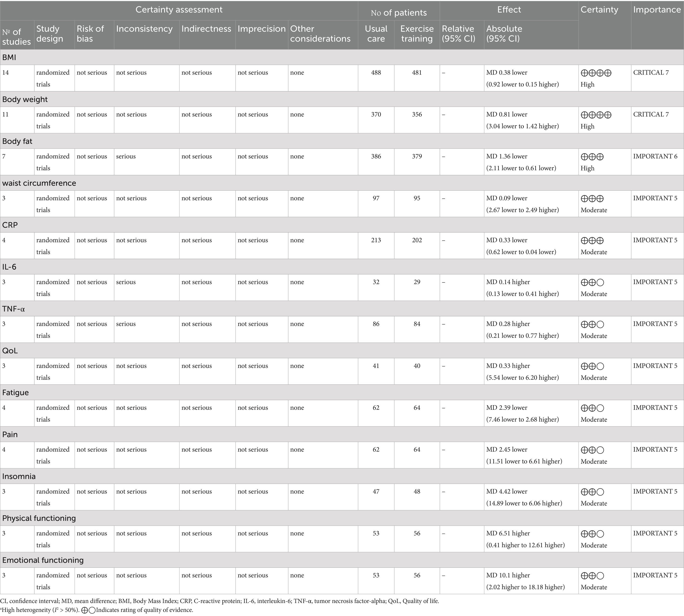This screenshot has width=684, height=616.
Task: Click Body weight usual care value 370
Action: [x=376, y=114]
